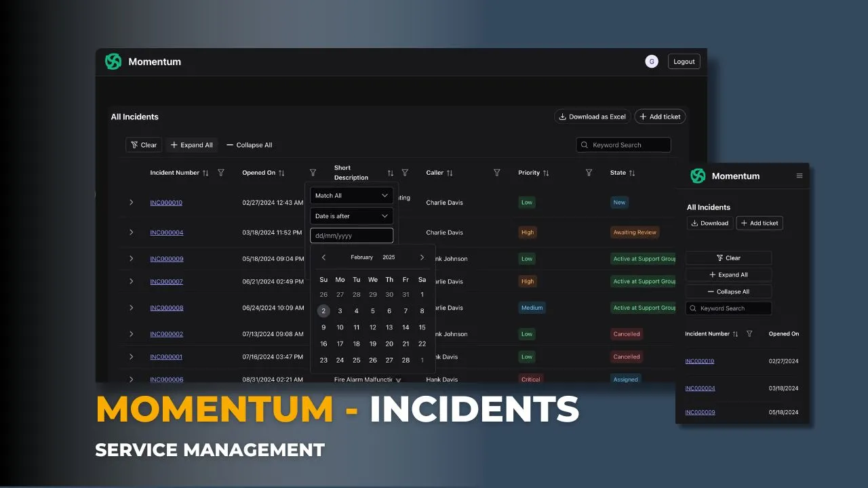868x488 pixels.
Task: Open incident INC000004 link
Action: click(x=167, y=232)
